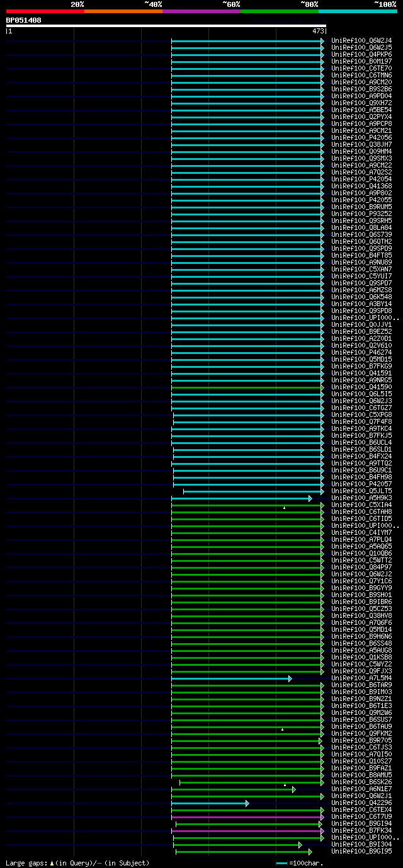Click the UniRef100_P42055 label
The height and width of the screenshot is (868, 403).
tap(361, 200)
